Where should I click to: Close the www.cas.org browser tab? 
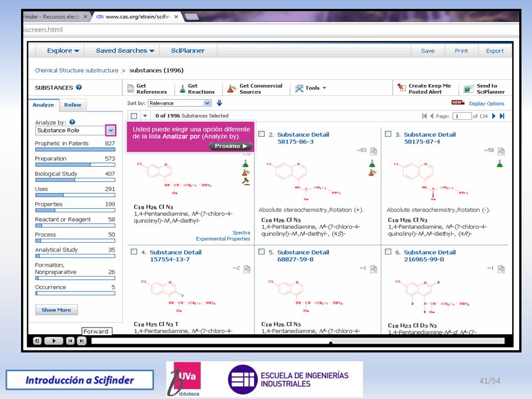pyautogui.click(x=176, y=17)
